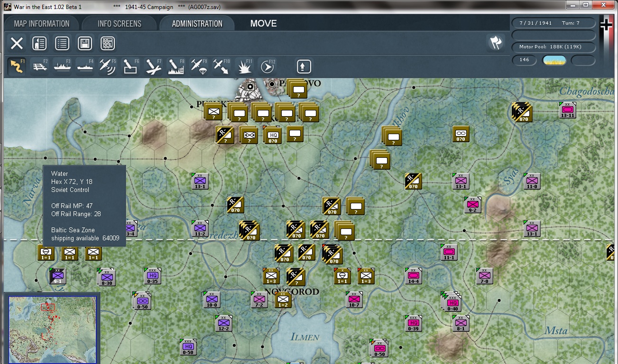Select the Administration tab

tap(197, 24)
